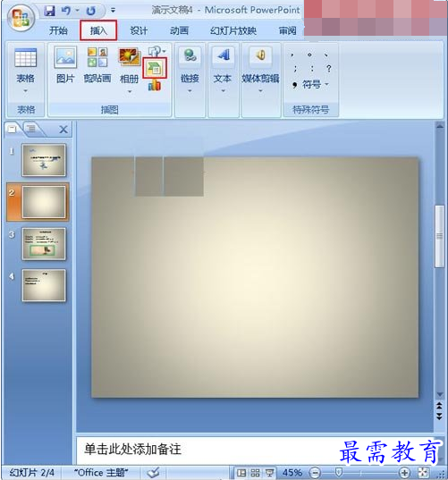The height and width of the screenshot is (480, 448).
Task: Expand the 表格 dropdown arrow
Action: coord(25,90)
